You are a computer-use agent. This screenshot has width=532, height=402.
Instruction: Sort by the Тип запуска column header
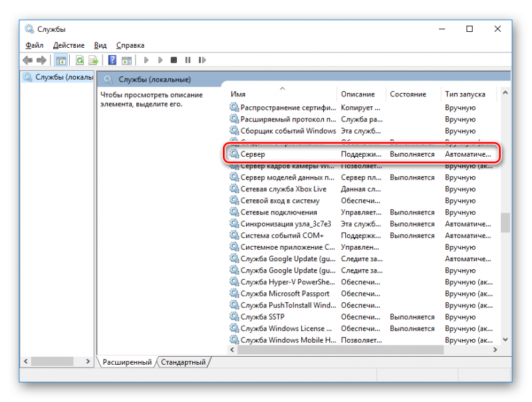click(x=469, y=94)
